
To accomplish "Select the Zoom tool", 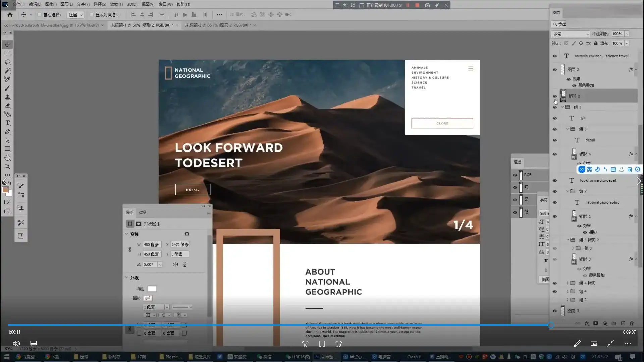I will (x=7, y=166).
